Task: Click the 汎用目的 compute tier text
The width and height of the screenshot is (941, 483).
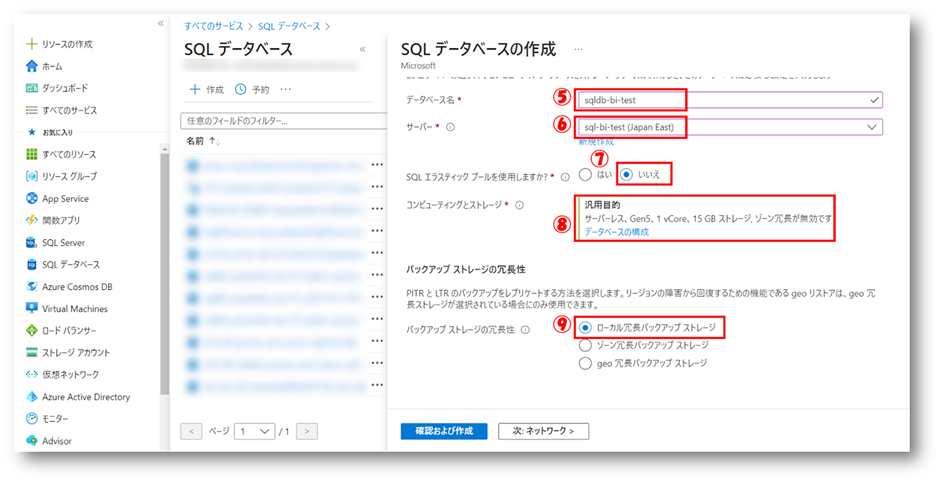Action: pos(602,205)
